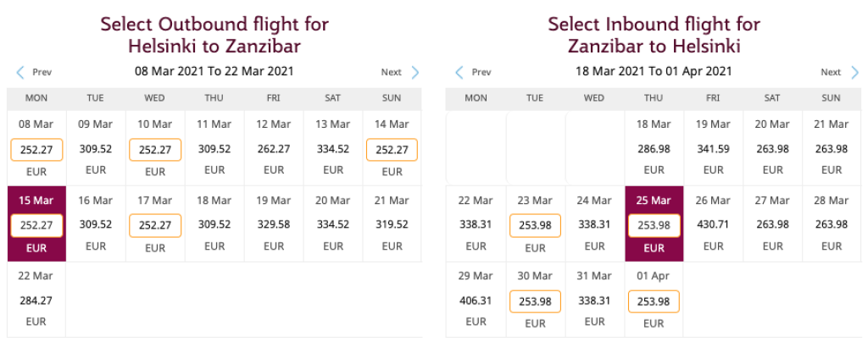Choose inbound 20 Mar fare 263.98
This screenshot has height=353, width=868.
point(772,149)
